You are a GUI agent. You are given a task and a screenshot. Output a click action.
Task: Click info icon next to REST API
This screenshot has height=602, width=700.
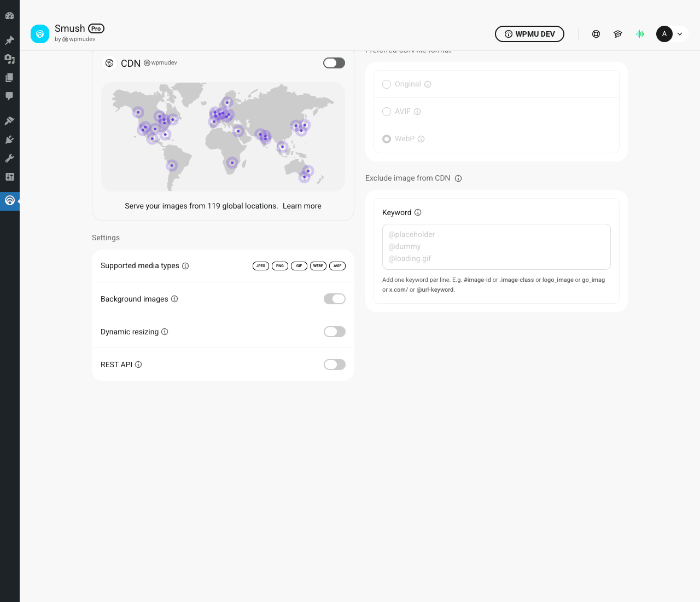(138, 364)
